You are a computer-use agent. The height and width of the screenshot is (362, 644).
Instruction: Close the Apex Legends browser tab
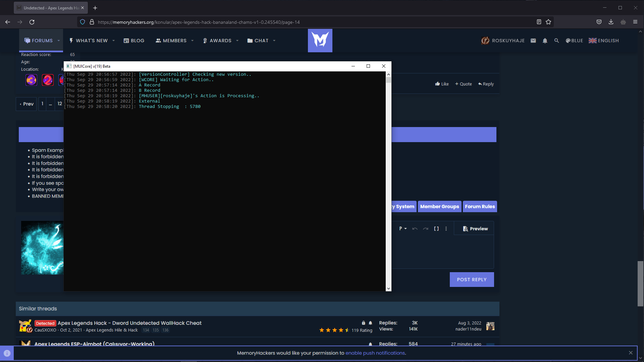pos(83,8)
